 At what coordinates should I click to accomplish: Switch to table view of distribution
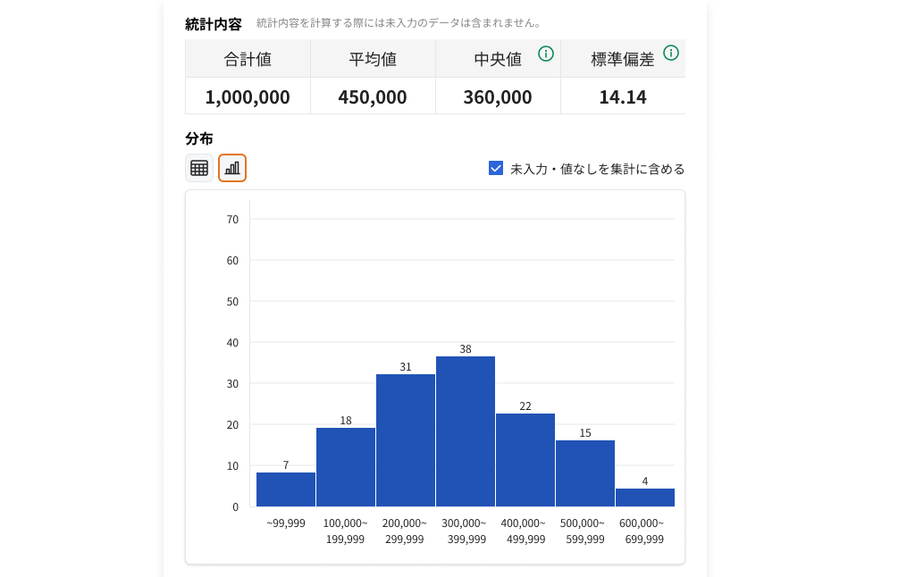click(x=198, y=167)
